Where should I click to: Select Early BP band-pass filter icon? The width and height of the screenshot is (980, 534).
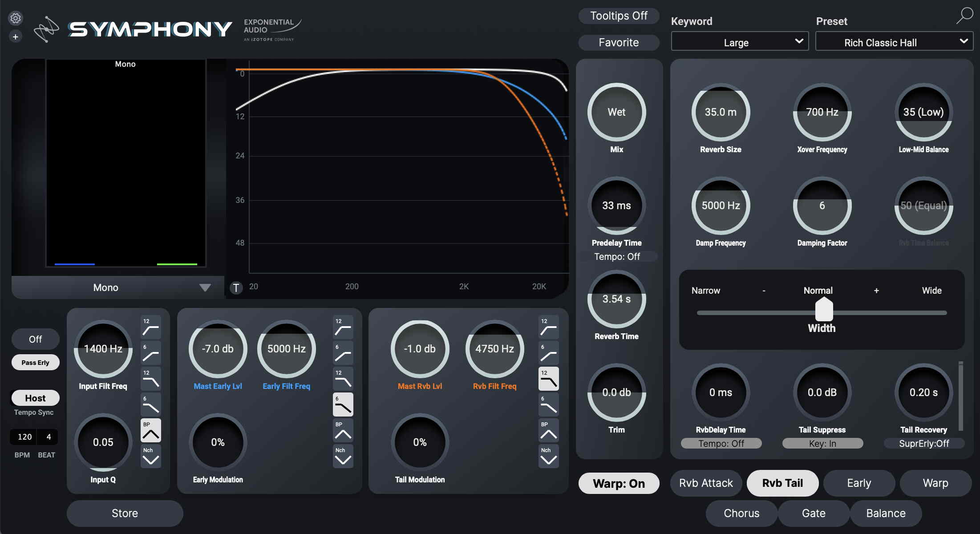pos(343,430)
